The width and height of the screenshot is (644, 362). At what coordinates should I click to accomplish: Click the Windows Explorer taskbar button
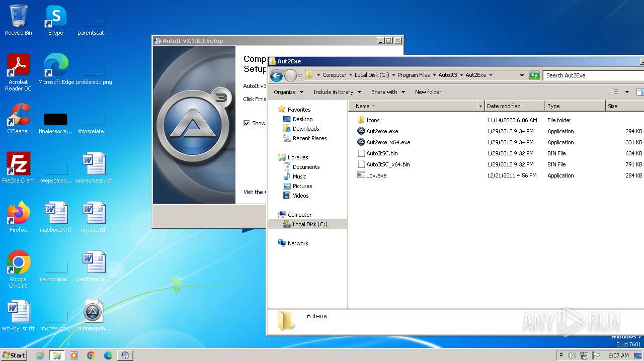pyautogui.click(x=57, y=355)
